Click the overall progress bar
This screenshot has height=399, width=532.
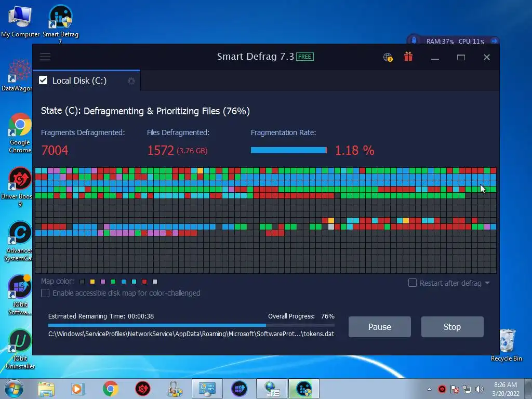(x=191, y=325)
